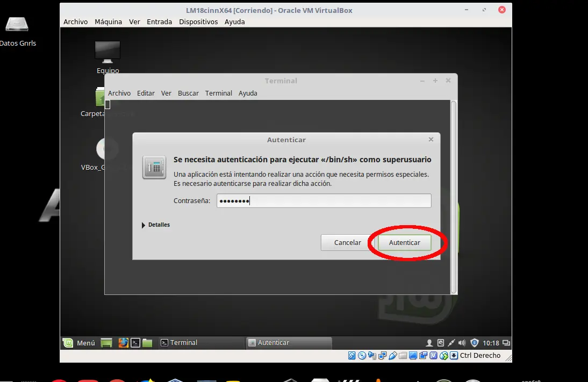This screenshot has height=382, width=588.
Task: Open the Mint Menu
Action: pyautogui.click(x=80, y=342)
